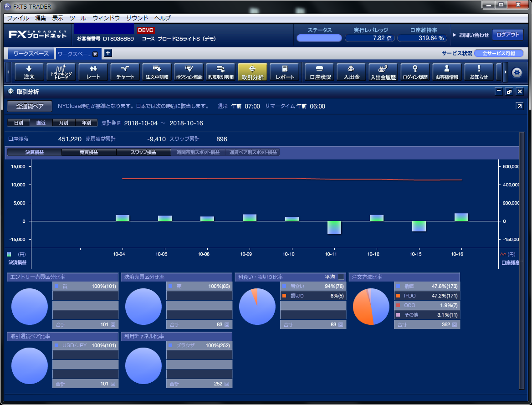532x405 pixels.
Task: Select the 直近 period toggle
Action: coord(41,123)
